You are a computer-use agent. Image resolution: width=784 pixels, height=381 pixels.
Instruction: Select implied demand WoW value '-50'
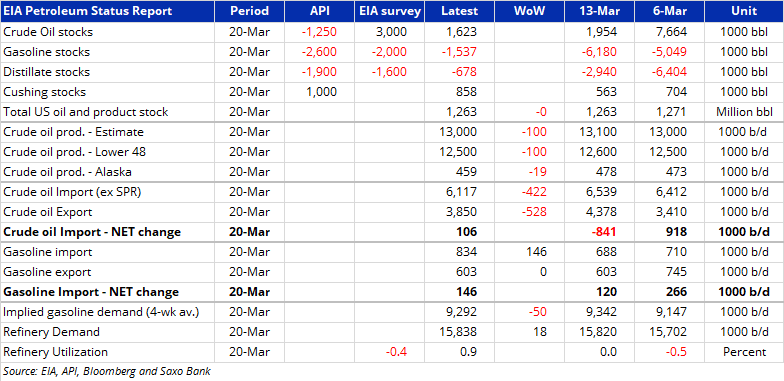[x=538, y=312]
